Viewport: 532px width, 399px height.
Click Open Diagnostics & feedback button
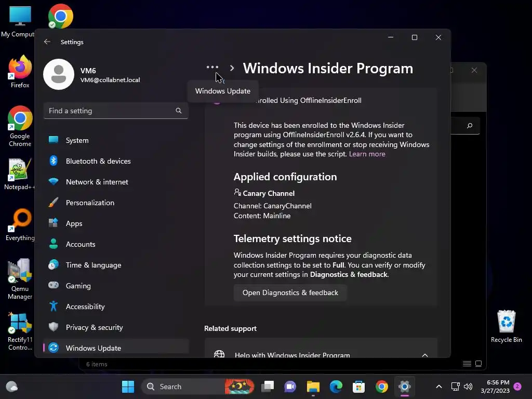(290, 292)
